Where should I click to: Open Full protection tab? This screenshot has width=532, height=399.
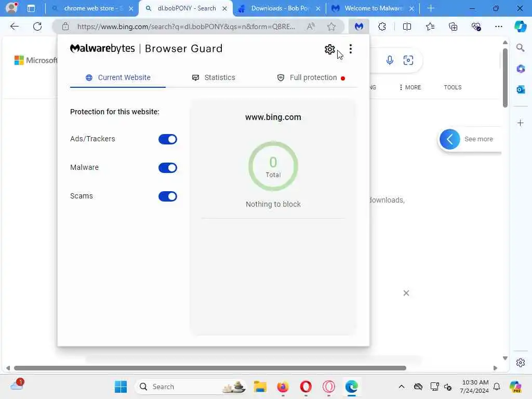311,78
